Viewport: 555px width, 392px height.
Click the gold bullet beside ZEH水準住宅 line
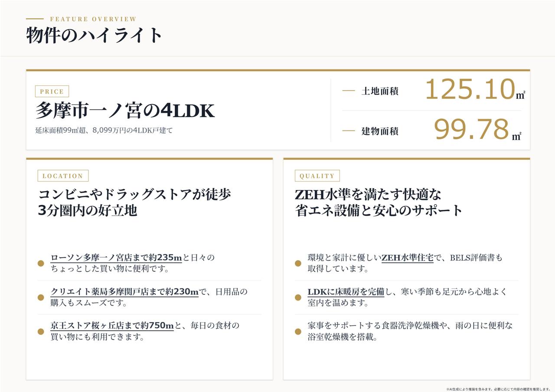(298, 263)
